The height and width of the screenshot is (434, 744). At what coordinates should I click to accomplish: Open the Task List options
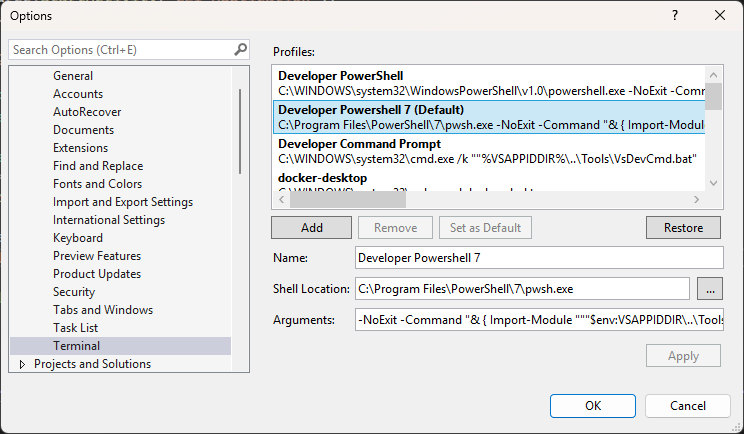[x=75, y=328]
